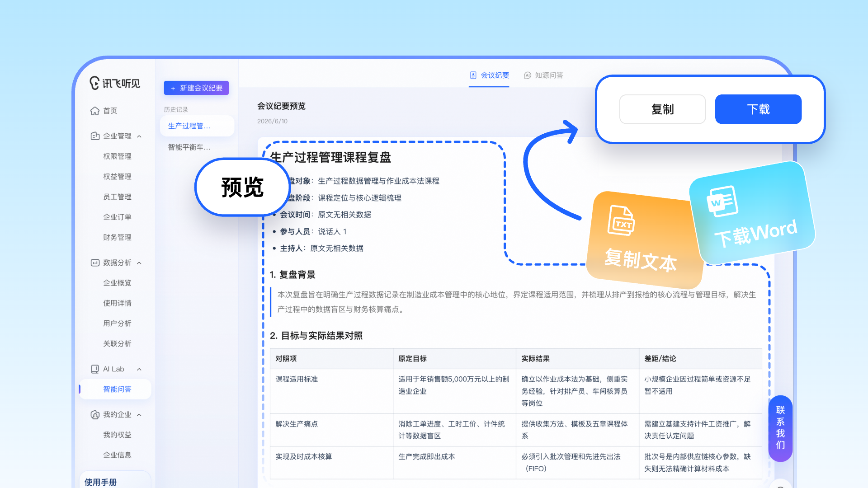Viewport: 868px width, 488px height.
Task: Collapse the 我的企业 menu chevron
Action: (139, 415)
